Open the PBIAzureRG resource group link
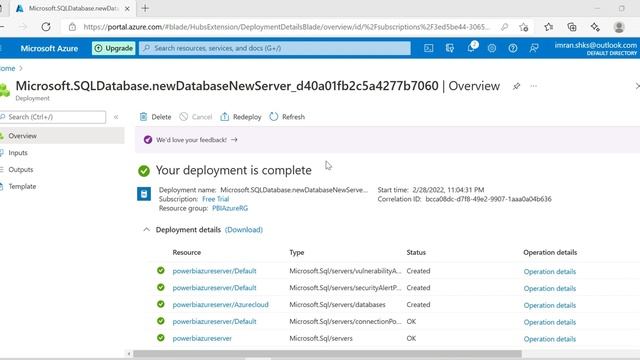The image size is (640, 360). coord(230,208)
